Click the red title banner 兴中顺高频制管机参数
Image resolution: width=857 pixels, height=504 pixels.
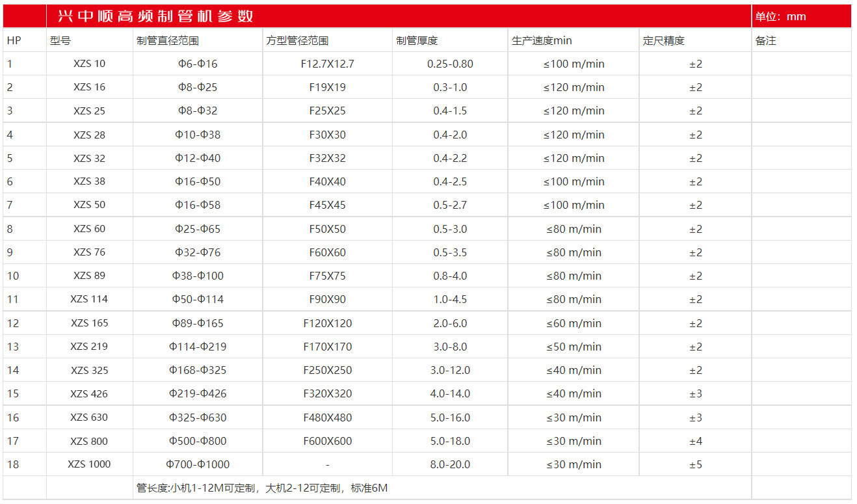[155, 16]
